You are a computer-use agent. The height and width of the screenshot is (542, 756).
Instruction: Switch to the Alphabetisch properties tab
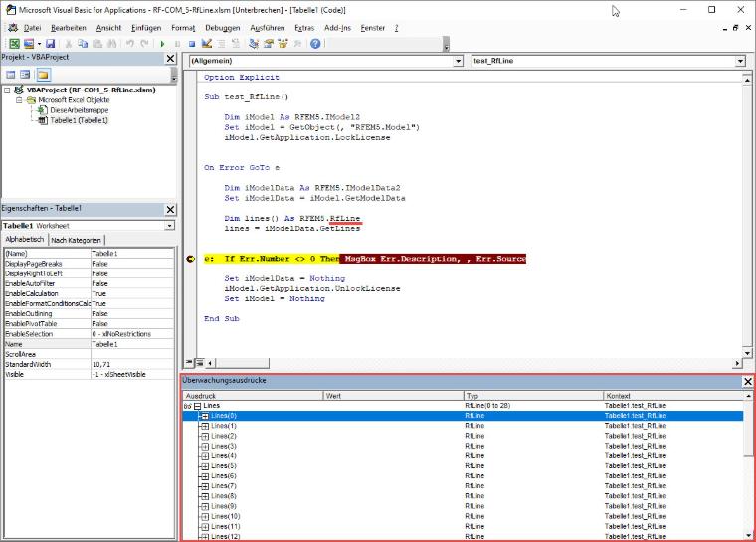click(x=24, y=239)
